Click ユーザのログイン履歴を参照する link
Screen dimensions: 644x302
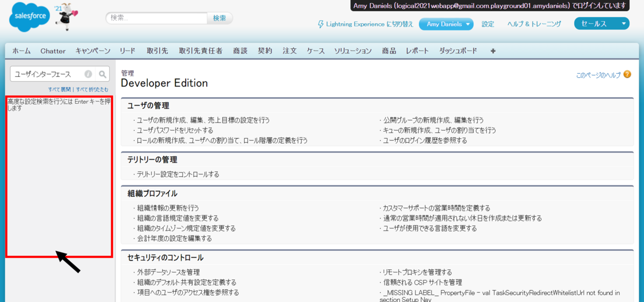(425, 140)
